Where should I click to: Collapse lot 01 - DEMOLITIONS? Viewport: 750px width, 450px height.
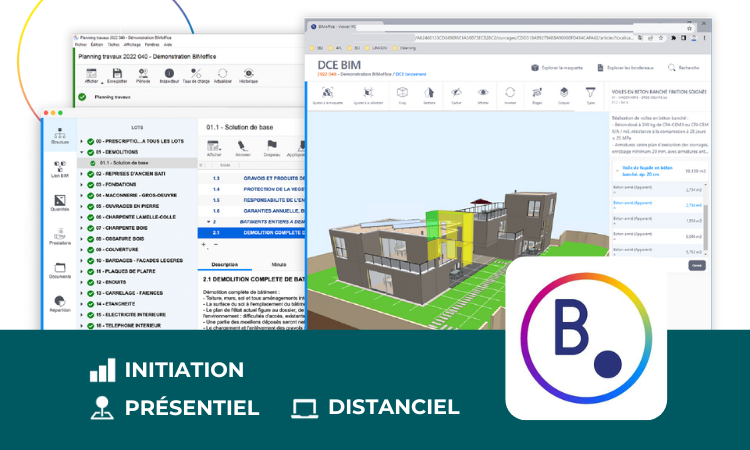click(82, 152)
